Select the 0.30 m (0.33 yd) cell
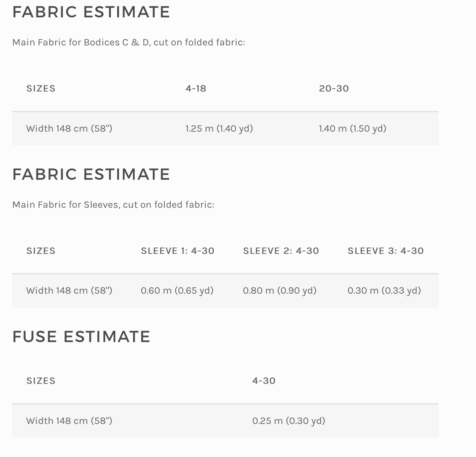 click(x=384, y=291)
